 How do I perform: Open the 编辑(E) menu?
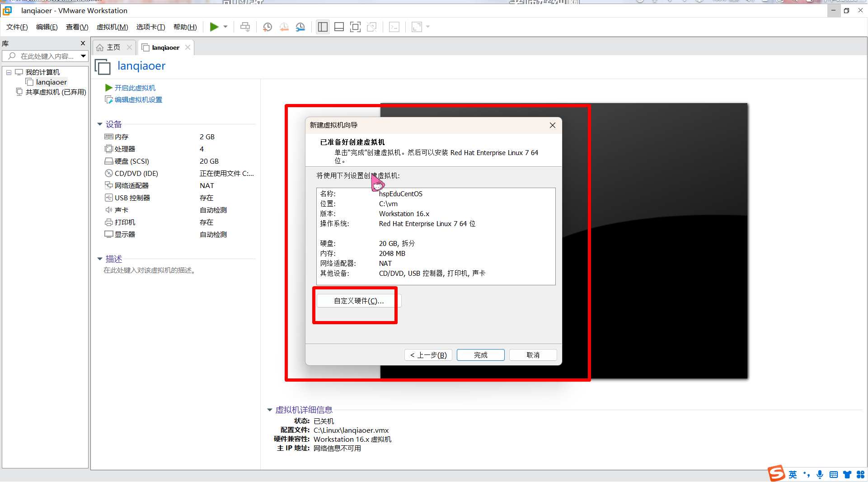click(x=47, y=27)
